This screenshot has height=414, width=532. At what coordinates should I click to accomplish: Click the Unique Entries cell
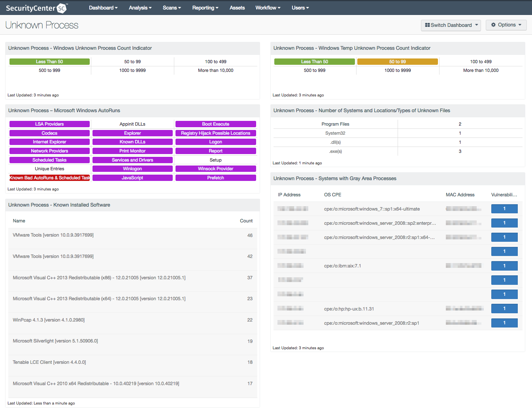[x=49, y=169]
